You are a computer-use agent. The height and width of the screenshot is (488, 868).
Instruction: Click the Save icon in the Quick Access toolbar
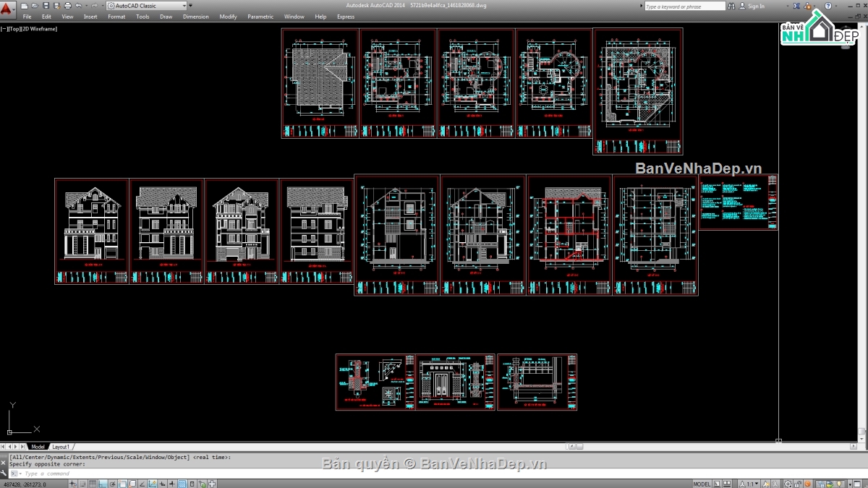pyautogui.click(x=46, y=5)
